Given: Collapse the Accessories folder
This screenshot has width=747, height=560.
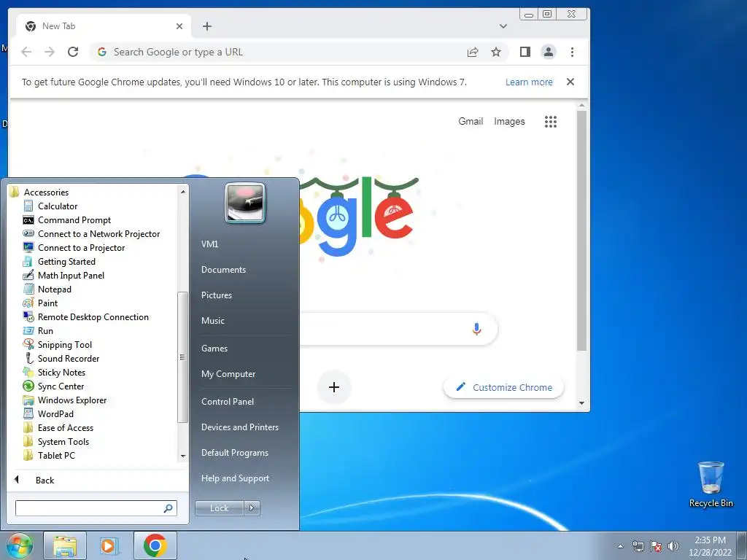Looking at the screenshot, I should tap(46, 192).
